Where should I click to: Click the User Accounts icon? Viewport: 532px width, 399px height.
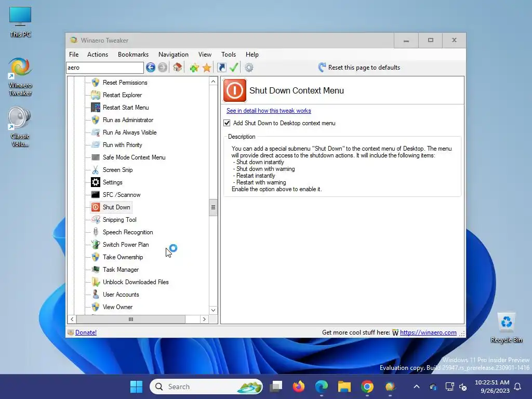coord(96,295)
